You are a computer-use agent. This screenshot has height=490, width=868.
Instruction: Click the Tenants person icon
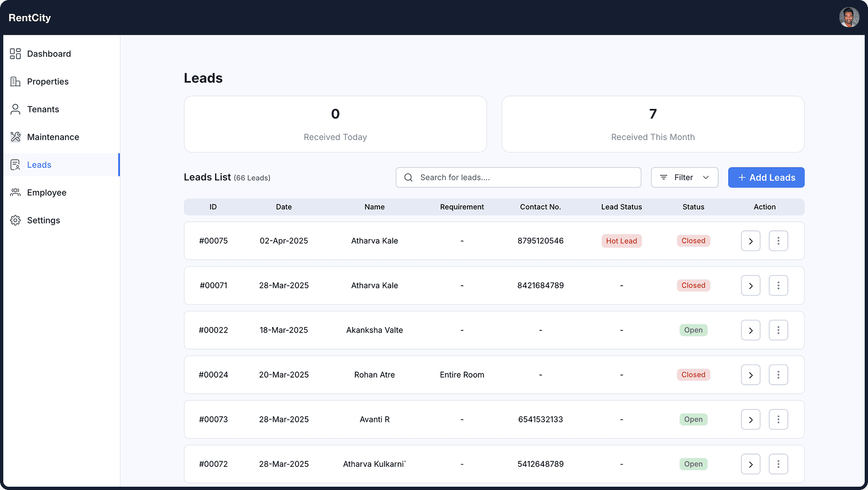point(15,109)
